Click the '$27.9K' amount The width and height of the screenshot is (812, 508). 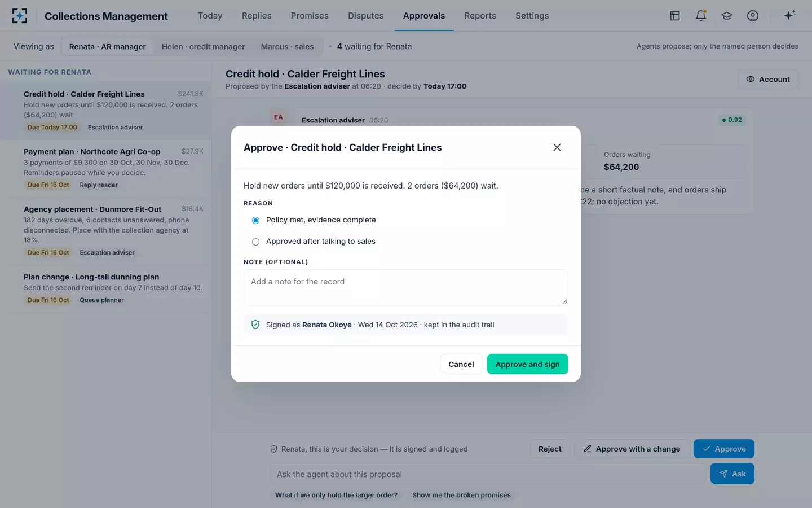click(x=192, y=151)
